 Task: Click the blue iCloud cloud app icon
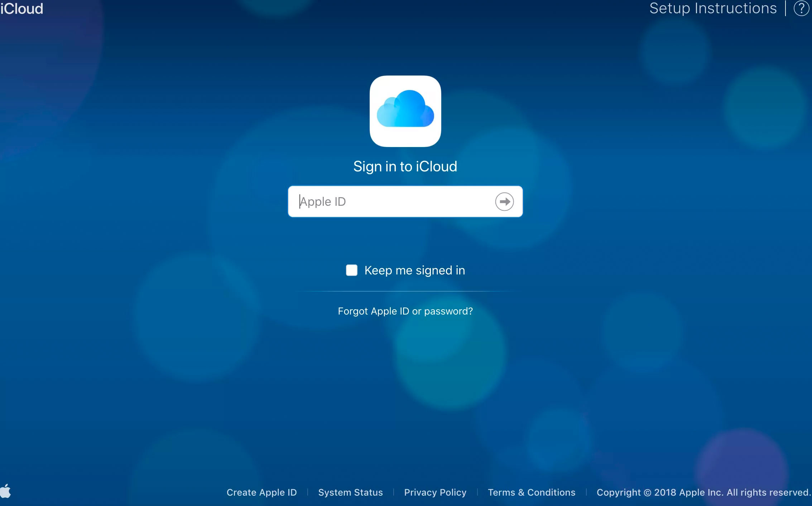click(405, 111)
